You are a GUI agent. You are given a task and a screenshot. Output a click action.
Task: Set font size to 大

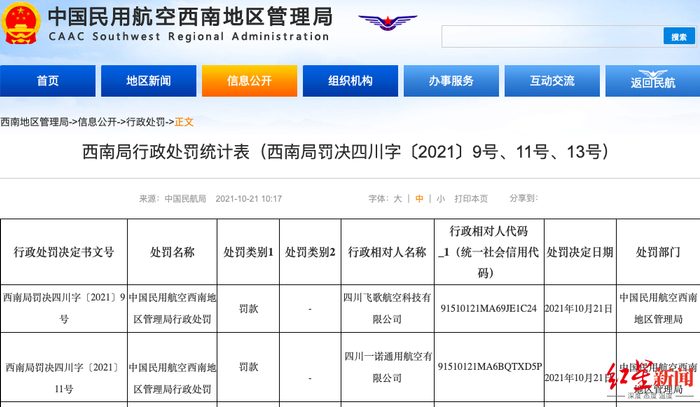(x=397, y=199)
